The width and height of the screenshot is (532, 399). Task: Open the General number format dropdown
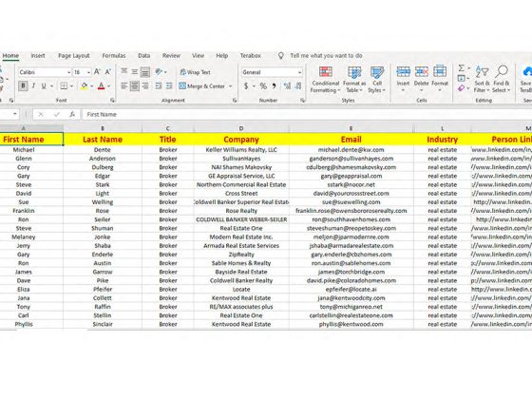pyautogui.click(x=299, y=72)
